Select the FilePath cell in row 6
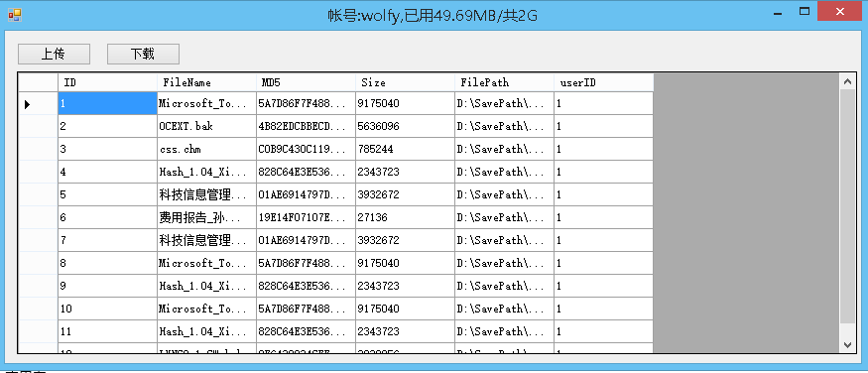The image size is (868, 373). tap(504, 217)
